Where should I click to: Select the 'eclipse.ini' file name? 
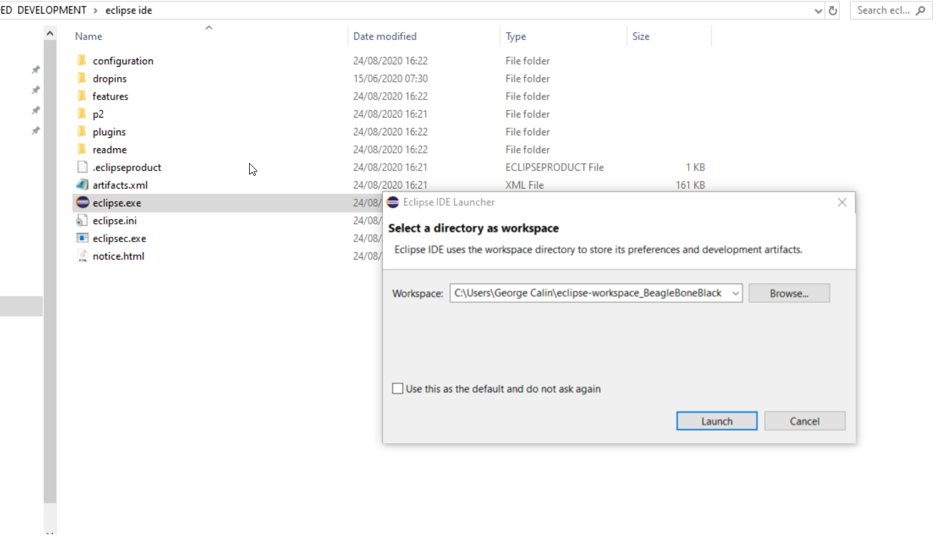pos(115,220)
